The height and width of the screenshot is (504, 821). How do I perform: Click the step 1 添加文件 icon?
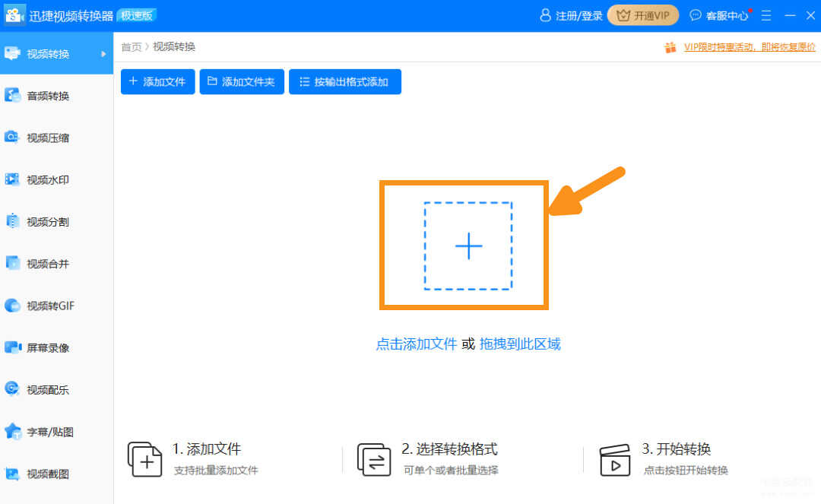click(x=144, y=459)
